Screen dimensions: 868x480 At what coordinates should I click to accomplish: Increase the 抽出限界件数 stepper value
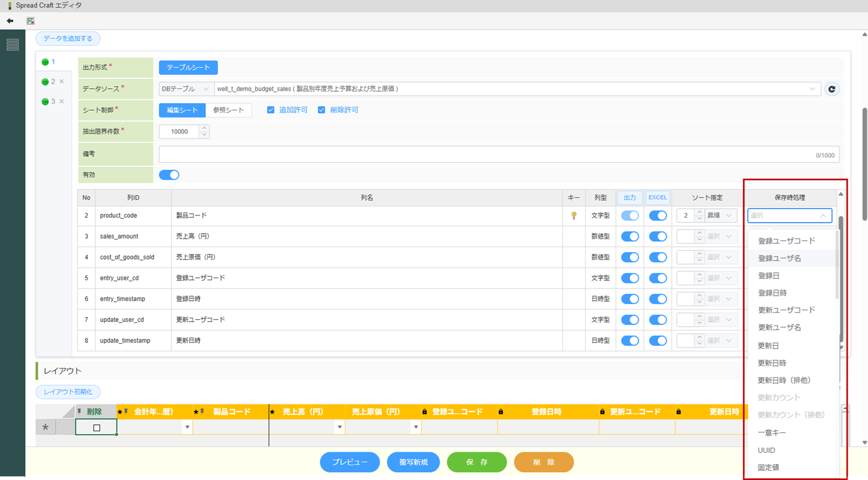point(204,128)
